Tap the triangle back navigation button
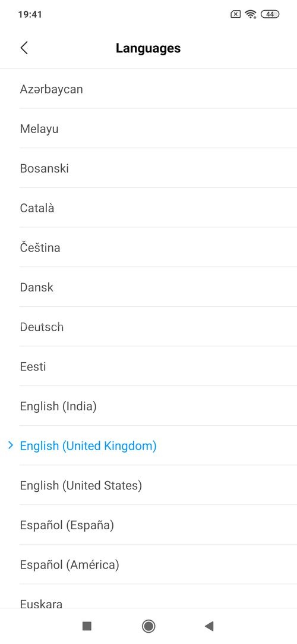 tap(209, 626)
